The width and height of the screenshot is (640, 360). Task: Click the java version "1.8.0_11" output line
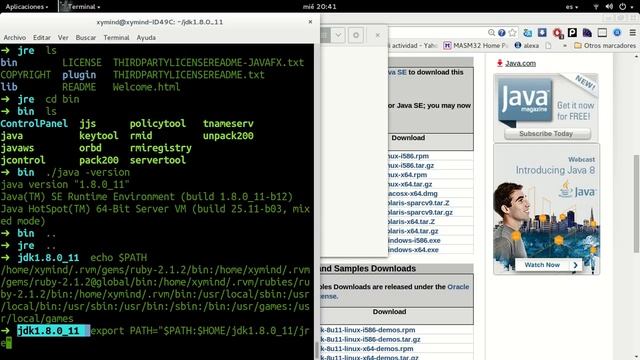(x=65, y=184)
